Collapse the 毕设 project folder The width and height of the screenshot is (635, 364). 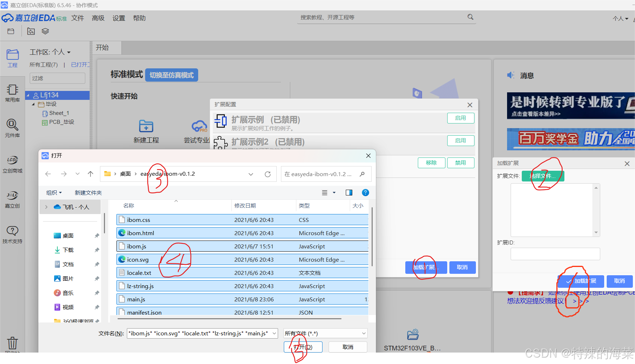tap(33, 104)
